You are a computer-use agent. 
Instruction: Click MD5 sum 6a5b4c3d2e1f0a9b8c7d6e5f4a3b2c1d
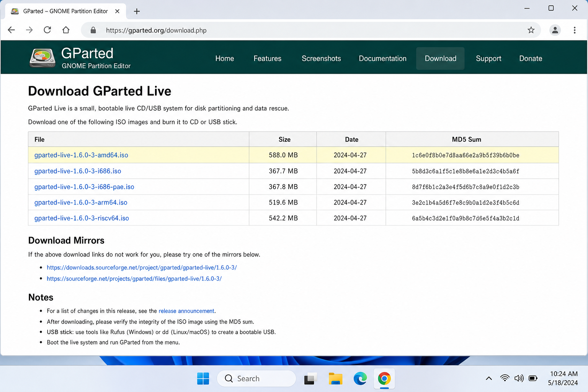(465, 218)
